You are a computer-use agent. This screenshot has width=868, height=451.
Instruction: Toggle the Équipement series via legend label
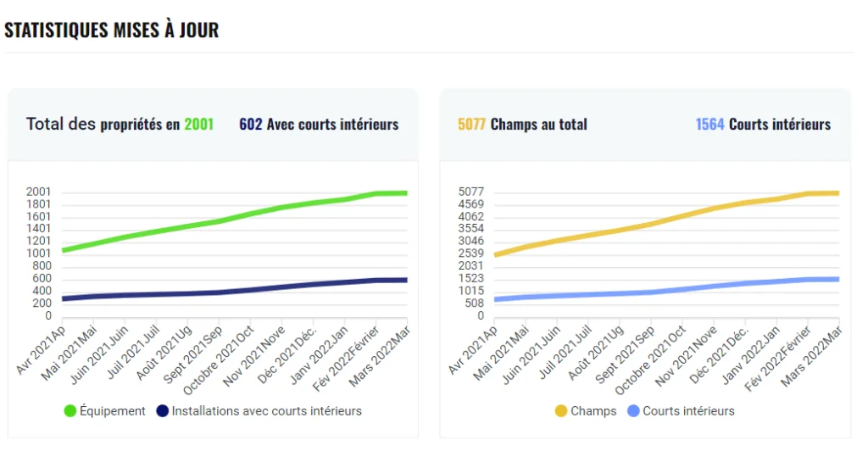pyautogui.click(x=113, y=411)
